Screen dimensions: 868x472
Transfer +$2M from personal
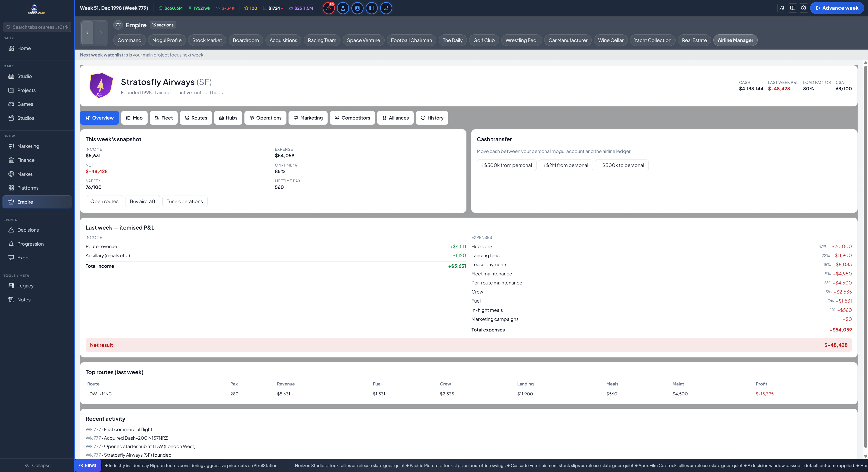point(565,165)
